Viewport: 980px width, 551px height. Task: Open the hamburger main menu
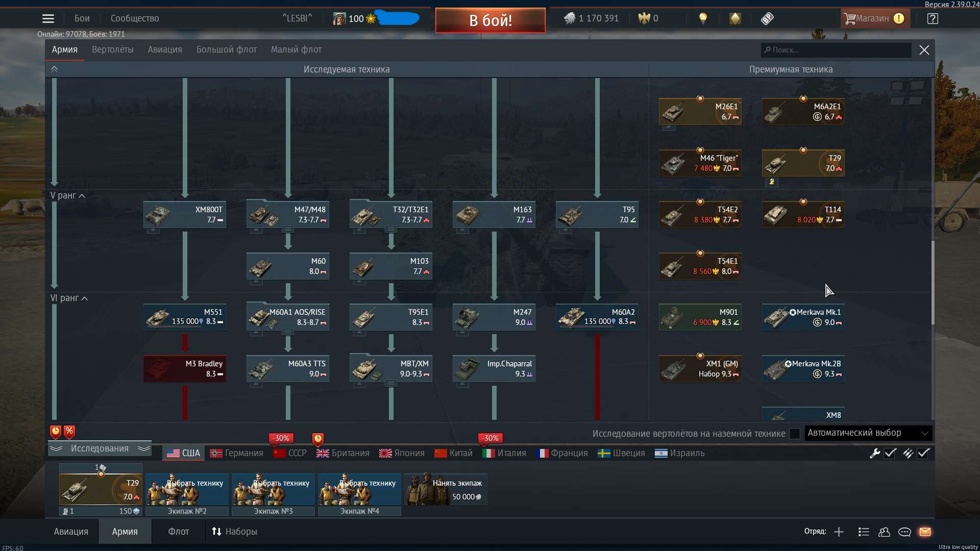click(x=48, y=18)
